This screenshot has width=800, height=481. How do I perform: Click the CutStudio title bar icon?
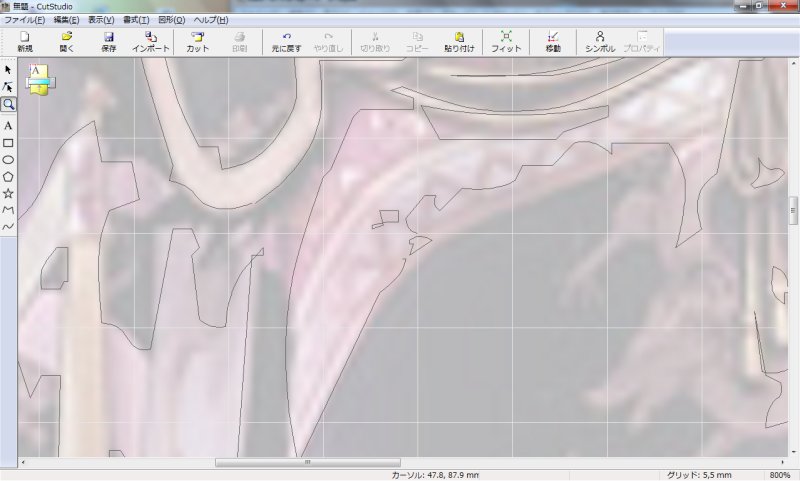pos(6,7)
